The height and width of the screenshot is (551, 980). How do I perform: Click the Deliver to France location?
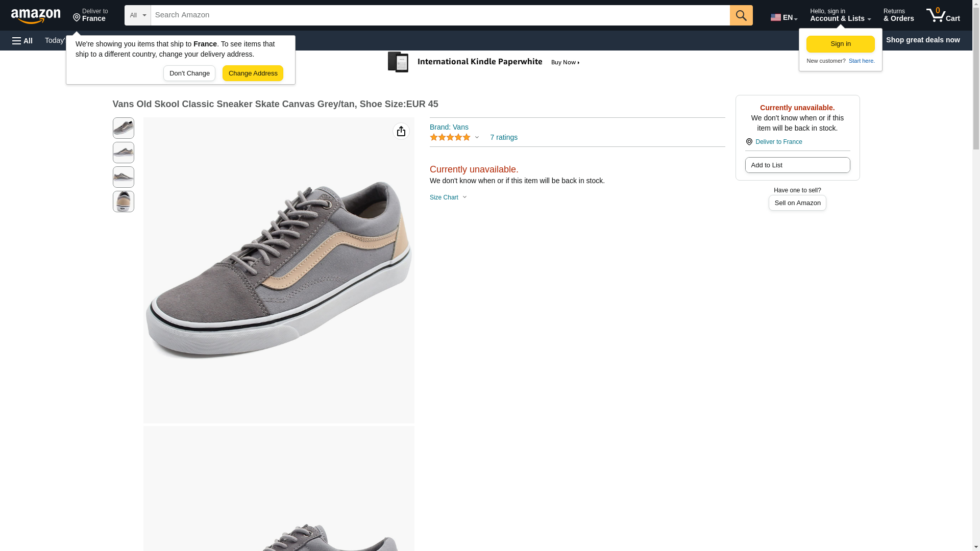pos(90,15)
